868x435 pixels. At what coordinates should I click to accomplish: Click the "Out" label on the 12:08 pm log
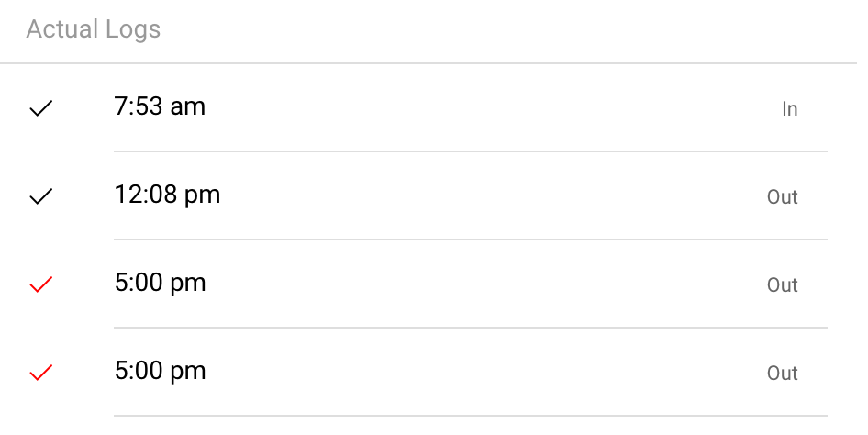tap(782, 197)
